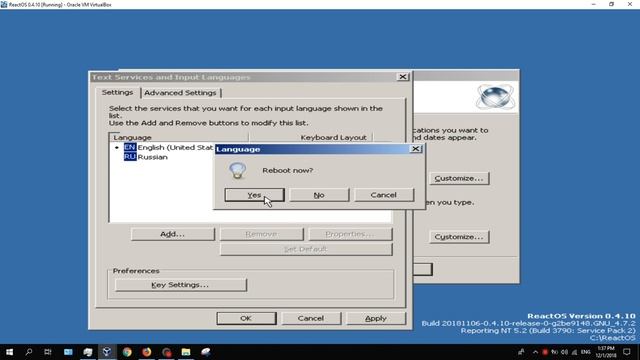Image resolution: width=640 pixels, height=360 pixels.
Task: Select the RU language icon in list
Action: 130,157
